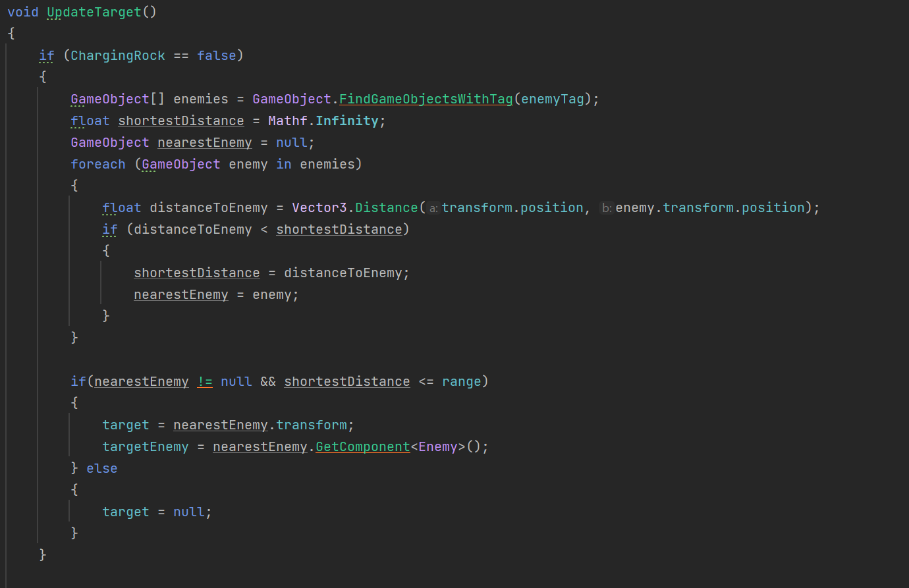Viewport: 909px width, 588px height.
Task: Click the void keyword before UpdateTarget
Action: [x=23, y=12]
